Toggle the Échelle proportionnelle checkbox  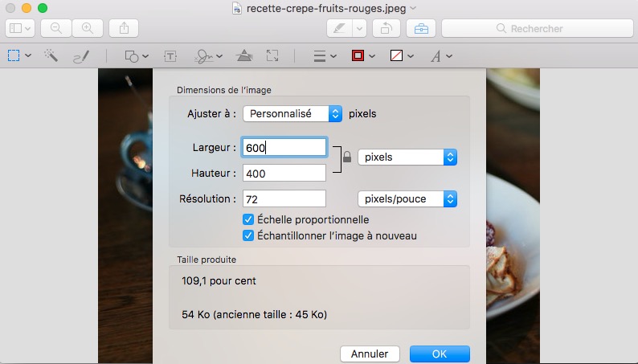[x=248, y=219]
